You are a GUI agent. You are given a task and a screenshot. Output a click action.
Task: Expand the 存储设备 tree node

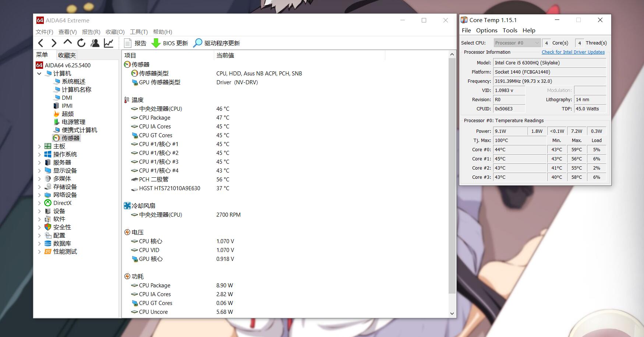39,187
